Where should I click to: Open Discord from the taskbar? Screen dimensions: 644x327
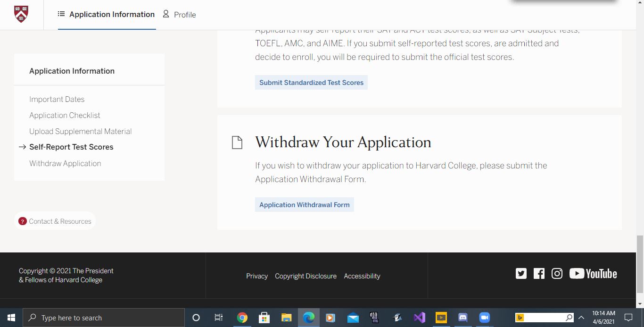coord(463,318)
